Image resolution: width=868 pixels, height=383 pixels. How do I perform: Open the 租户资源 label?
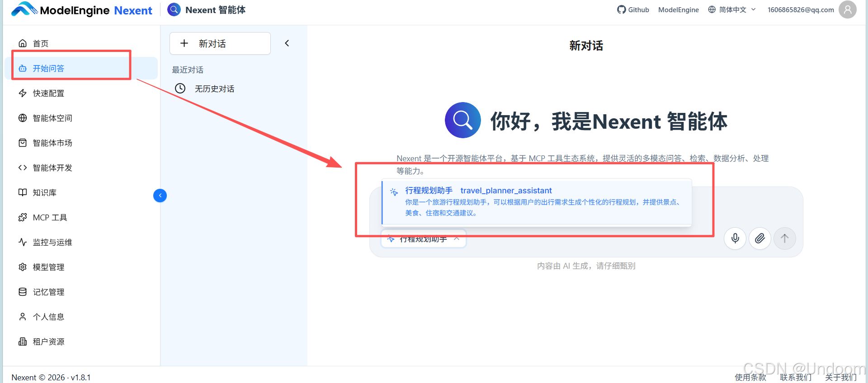(48, 341)
